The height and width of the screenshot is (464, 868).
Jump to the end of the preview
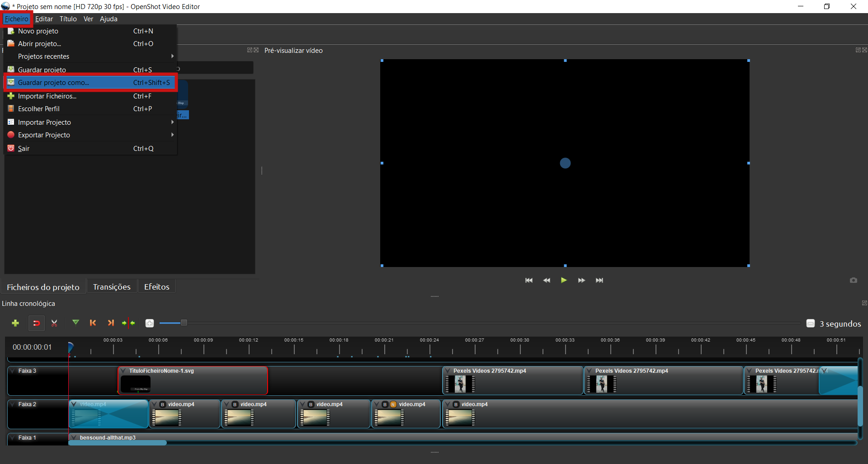click(599, 281)
